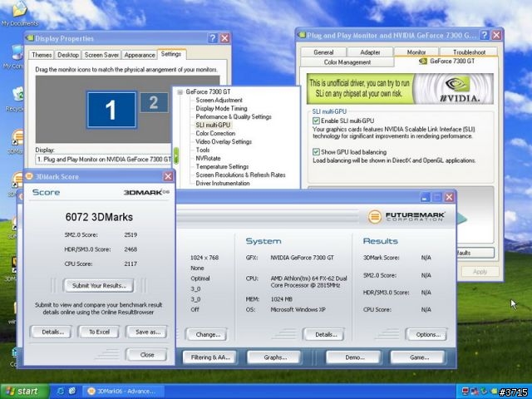The width and height of the screenshot is (532, 399).
Task: Click the Save as button
Action: point(147,332)
